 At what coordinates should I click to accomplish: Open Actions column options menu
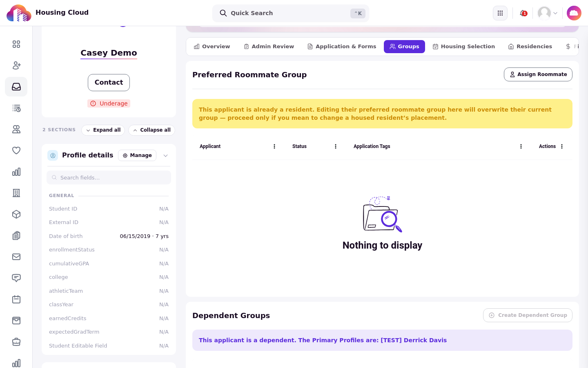(562, 146)
